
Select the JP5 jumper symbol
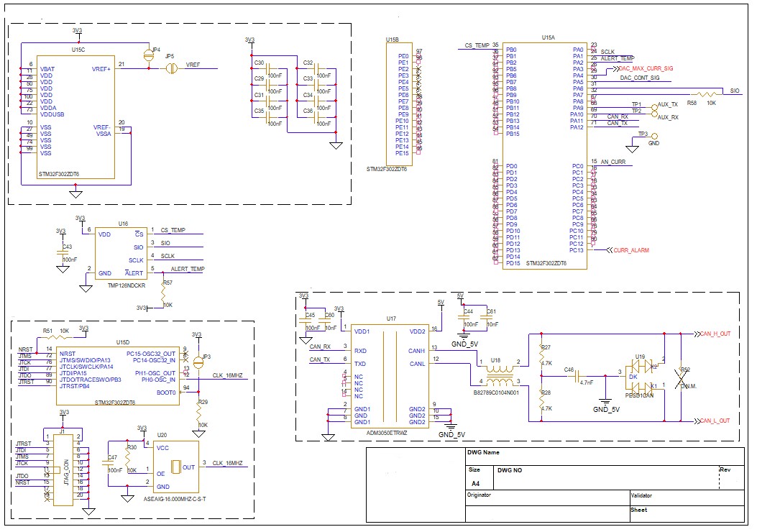click(x=171, y=68)
